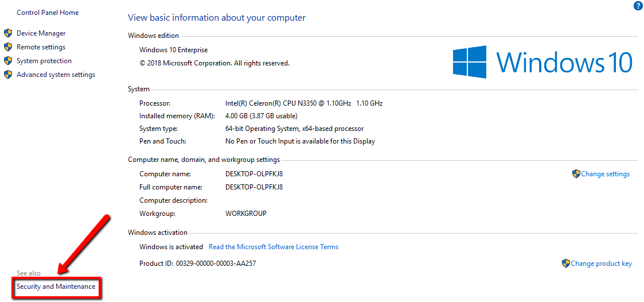Click the Windows 10 logo graphic
Viewport: 644px width, 302px height.
pos(542,61)
